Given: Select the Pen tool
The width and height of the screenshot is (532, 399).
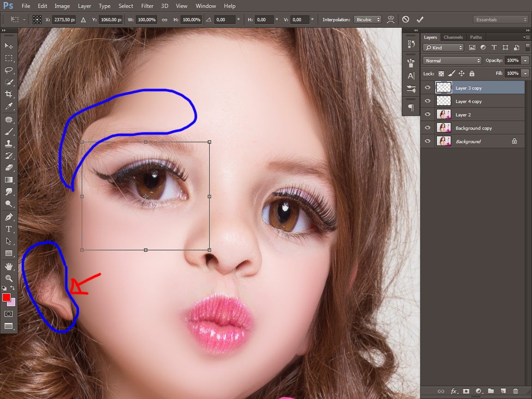Looking at the screenshot, I should click(x=9, y=217).
